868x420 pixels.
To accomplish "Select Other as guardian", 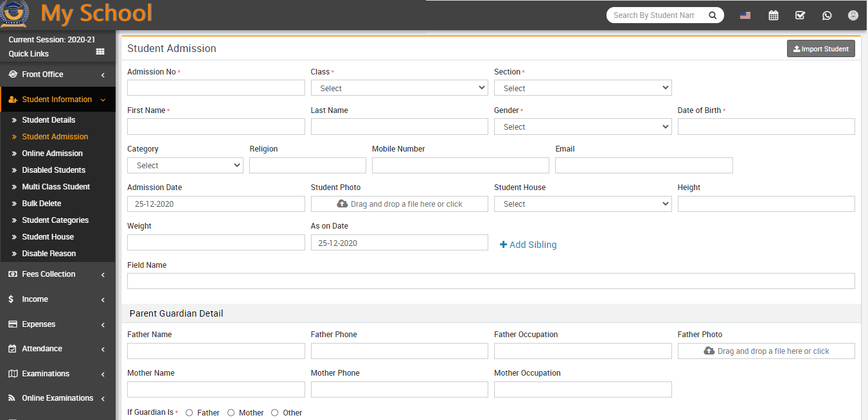I will tap(275, 413).
